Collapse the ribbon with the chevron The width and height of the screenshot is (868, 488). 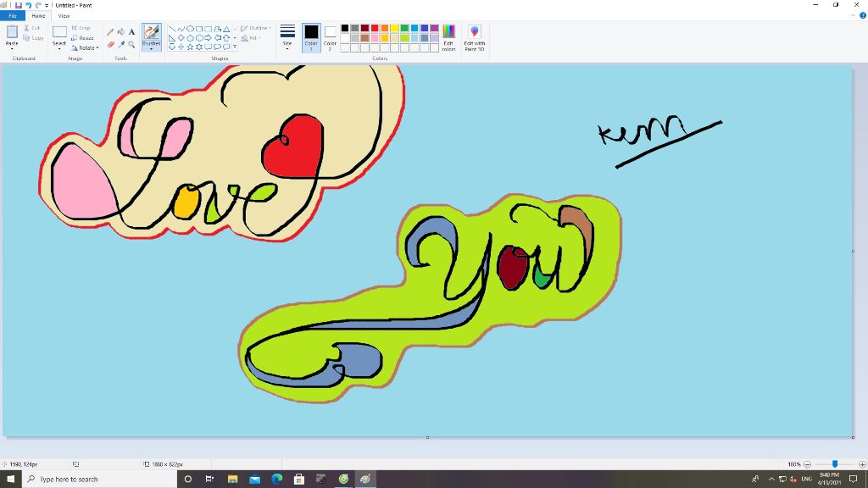853,15
